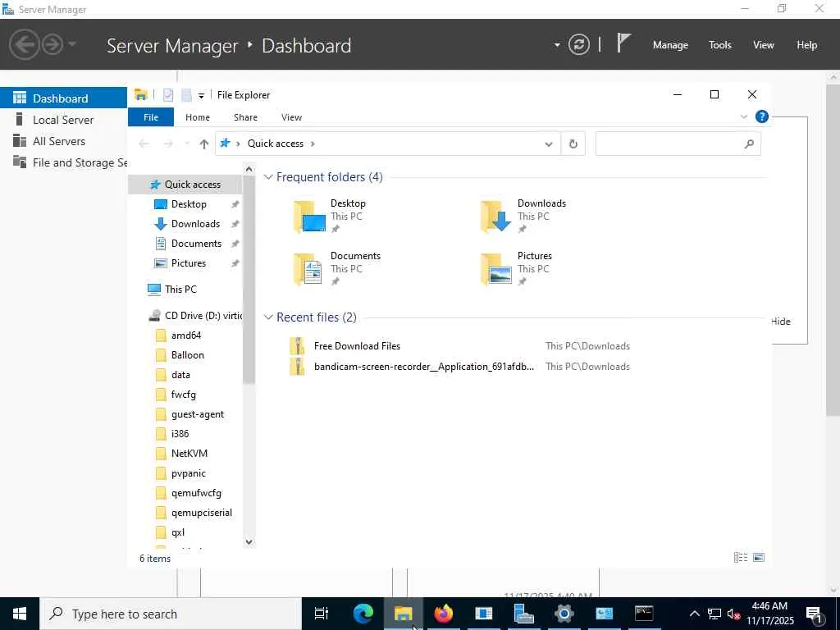The height and width of the screenshot is (630, 840).
Task: Open the Manage menu in Server Manager
Action: [670, 45]
